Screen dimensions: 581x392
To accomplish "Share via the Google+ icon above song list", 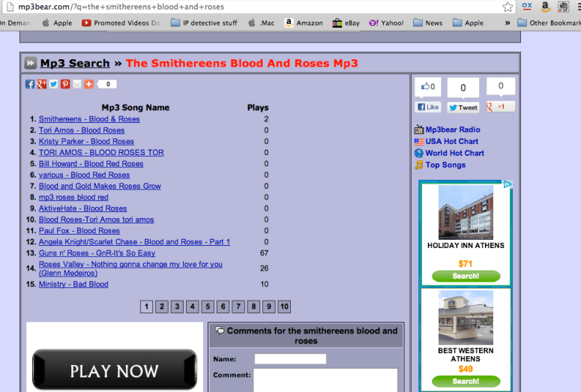I will (42, 85).
